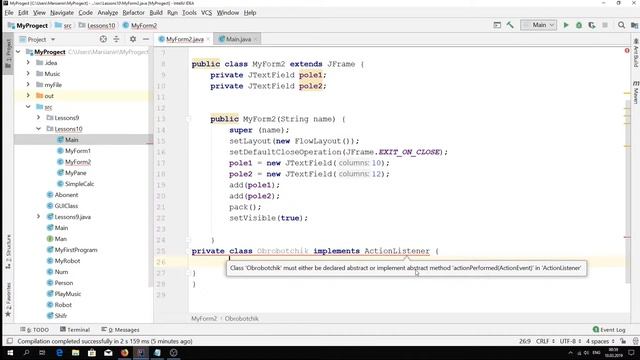This screenshot has height=360, width=640.
Task: Change the CRLF line separator setting
Action: click(x=545, y=341)
